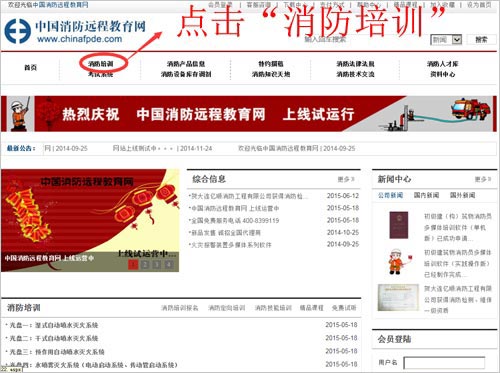Click the red certificate booklet thumbnail
This screenshot has width=500, height=373.
pyautogui.click(x=399, y=225)
